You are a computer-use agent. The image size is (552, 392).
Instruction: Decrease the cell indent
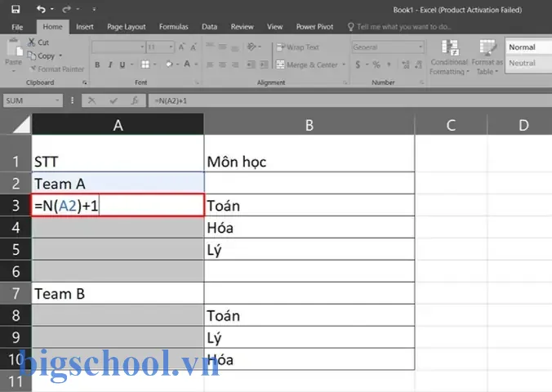[251, 65]
